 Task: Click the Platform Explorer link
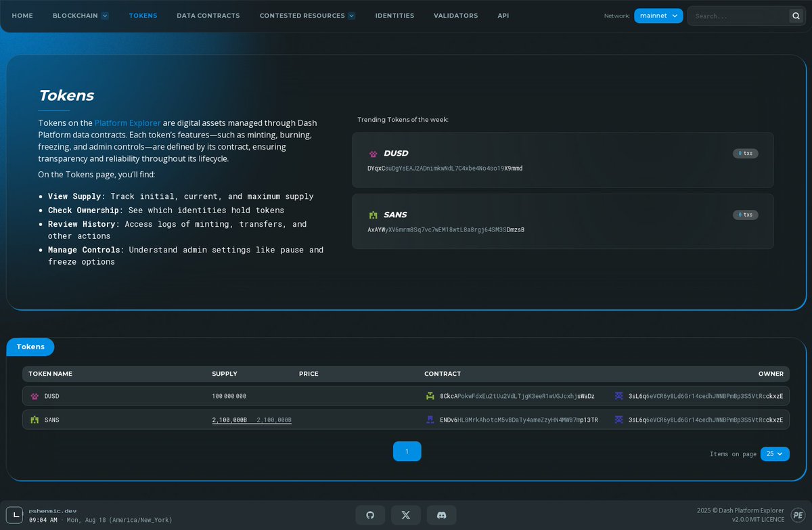[x=128, y=123]
